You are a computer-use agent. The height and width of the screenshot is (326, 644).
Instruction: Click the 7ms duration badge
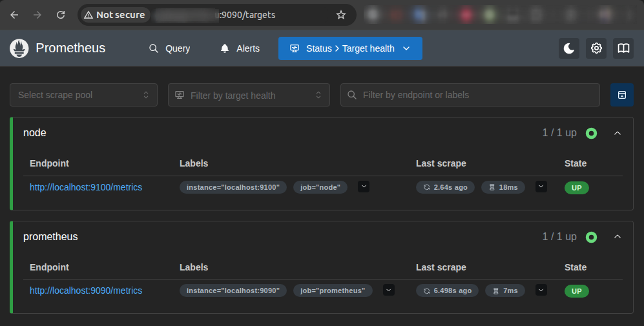(x=505, y=290)
